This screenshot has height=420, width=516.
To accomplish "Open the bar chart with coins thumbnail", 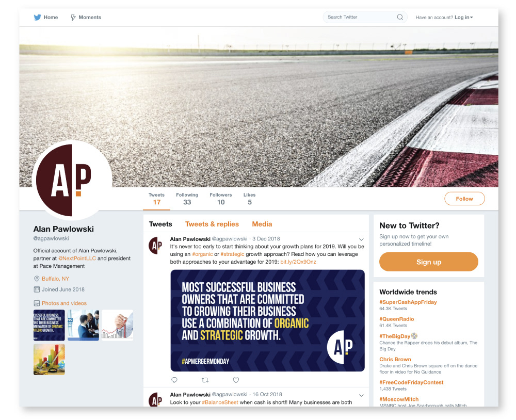I will pos(49,360).
